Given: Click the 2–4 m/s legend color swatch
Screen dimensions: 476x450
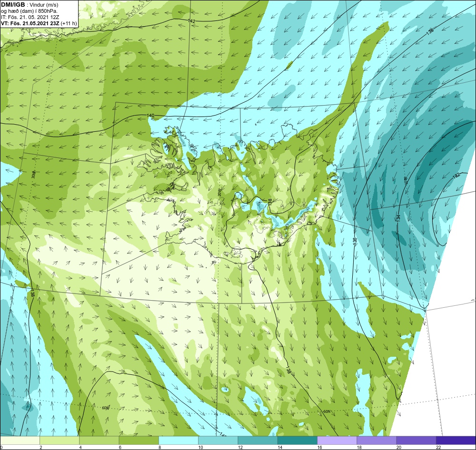Looking at the screenshot, I should (x=59, y=440).
